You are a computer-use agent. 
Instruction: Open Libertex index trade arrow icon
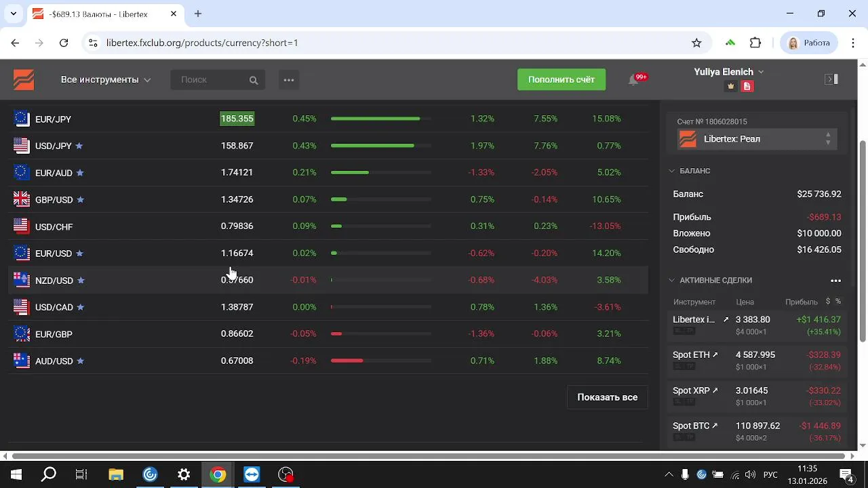tap(726, 319)
